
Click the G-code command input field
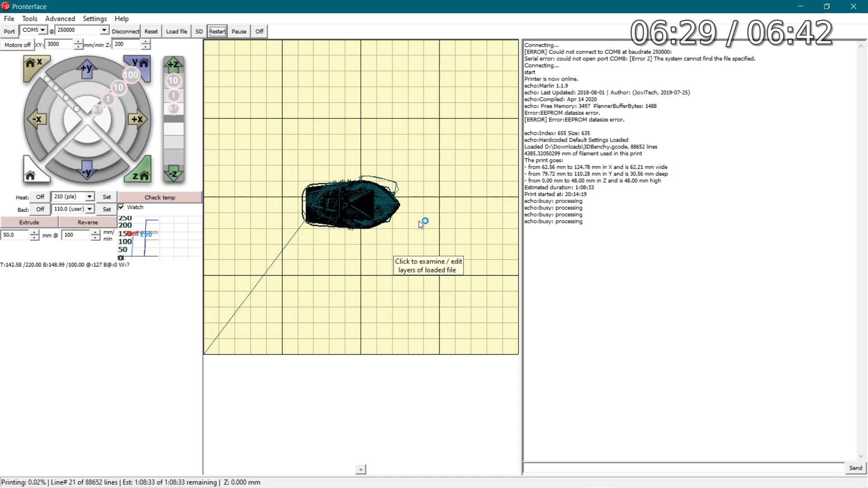(684, 469)
